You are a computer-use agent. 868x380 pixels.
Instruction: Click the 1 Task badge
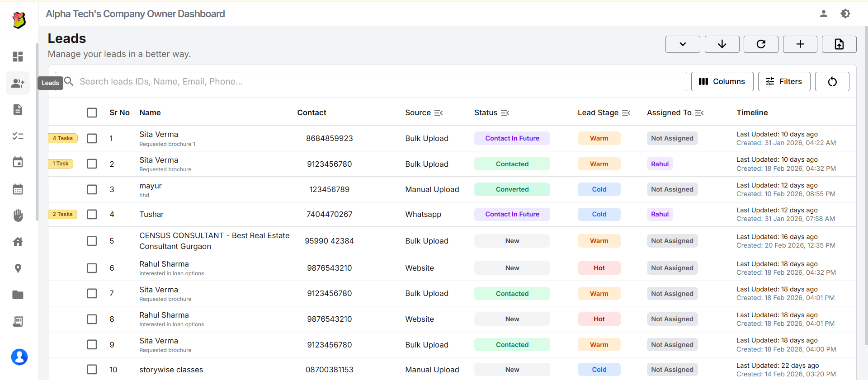click(x=61, y=164)
